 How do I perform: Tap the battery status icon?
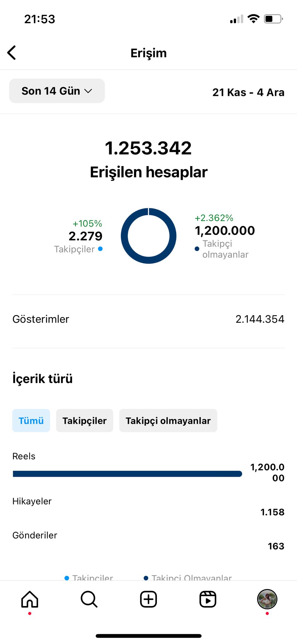click(273, 19)
